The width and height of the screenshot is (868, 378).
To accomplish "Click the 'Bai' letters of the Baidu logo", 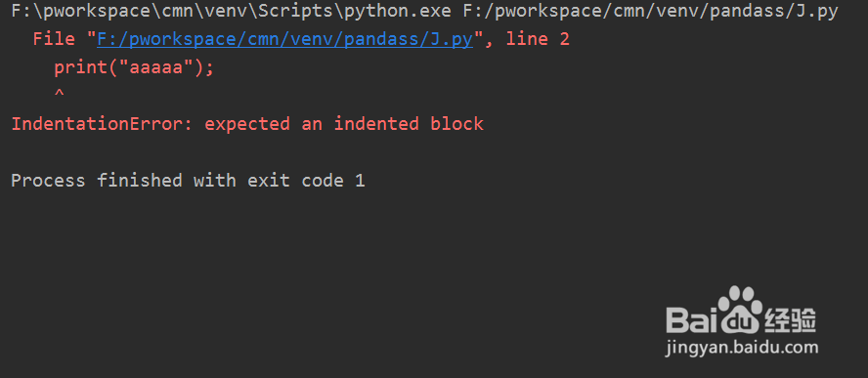I will point(692,318).
